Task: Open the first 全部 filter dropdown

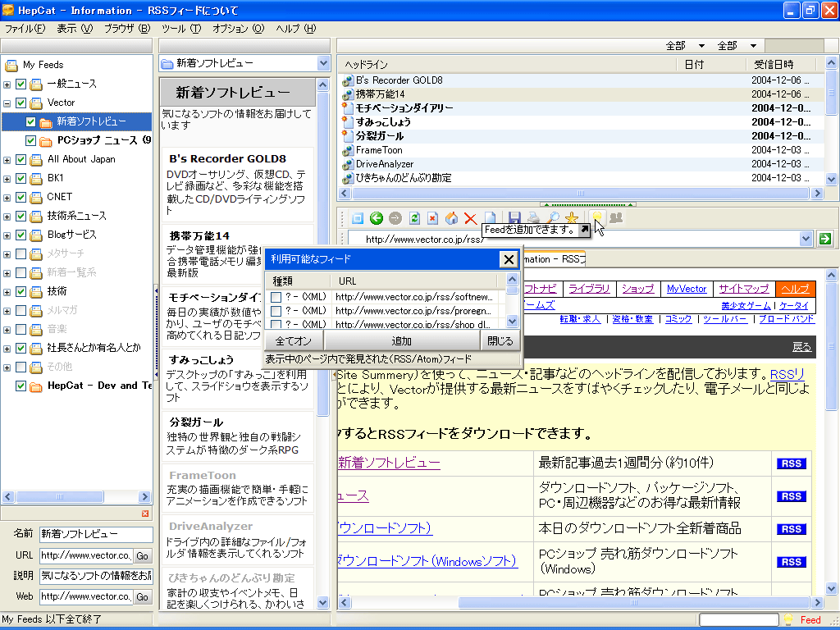Action: [701, 46]
